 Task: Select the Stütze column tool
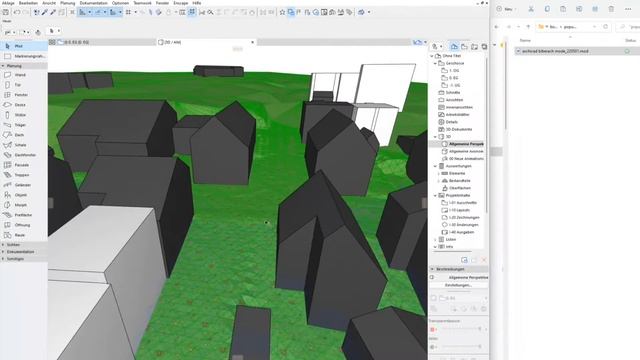[x=24, y=115]
